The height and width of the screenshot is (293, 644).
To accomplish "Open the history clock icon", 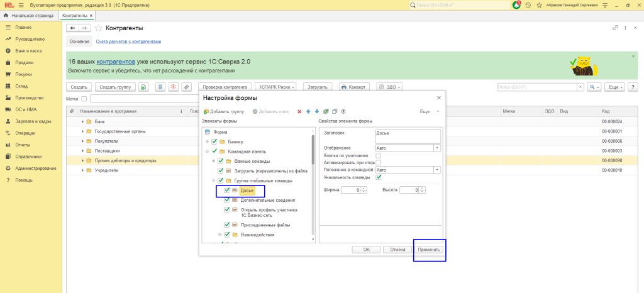I will point(528,4).
